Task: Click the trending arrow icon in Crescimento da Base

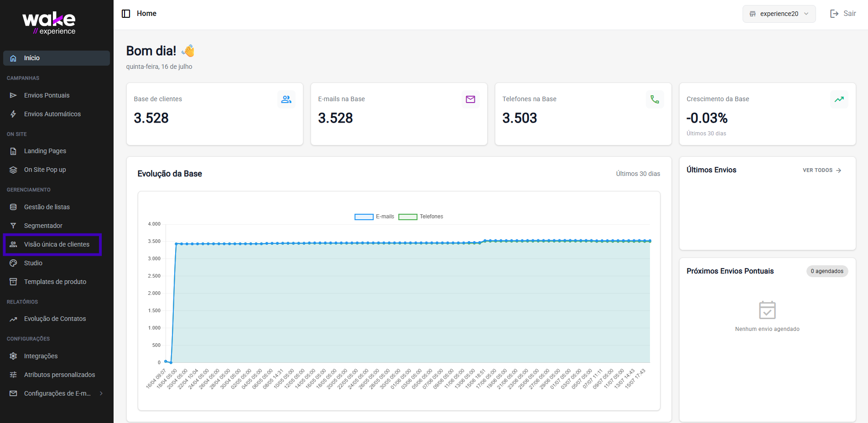Action: tap(839, 99)
